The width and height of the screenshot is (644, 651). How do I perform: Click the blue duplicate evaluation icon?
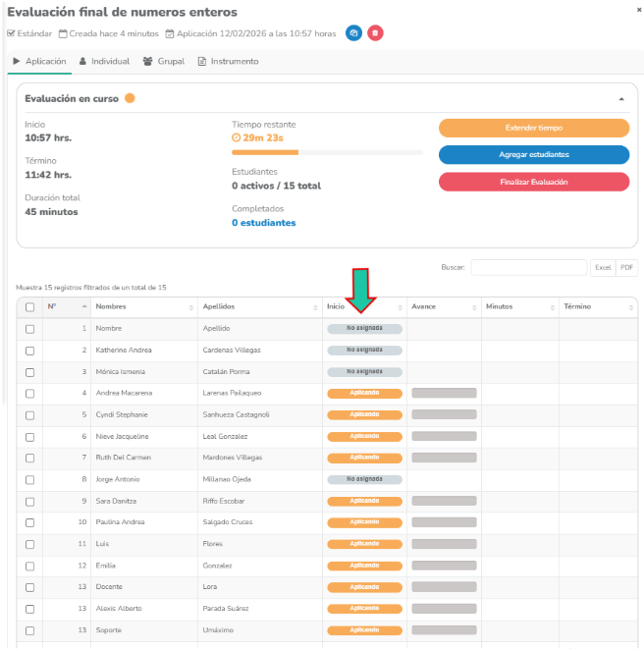[353, 33]
